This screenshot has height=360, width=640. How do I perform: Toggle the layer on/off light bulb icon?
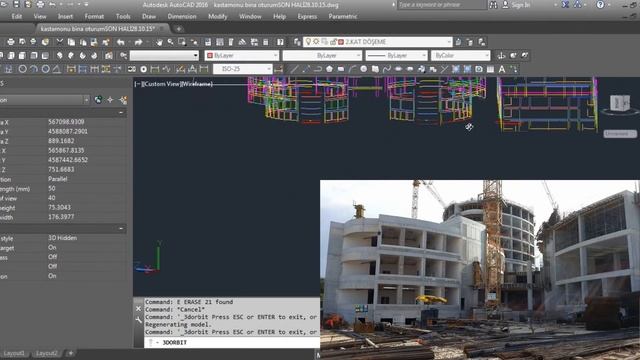[308, 42]
